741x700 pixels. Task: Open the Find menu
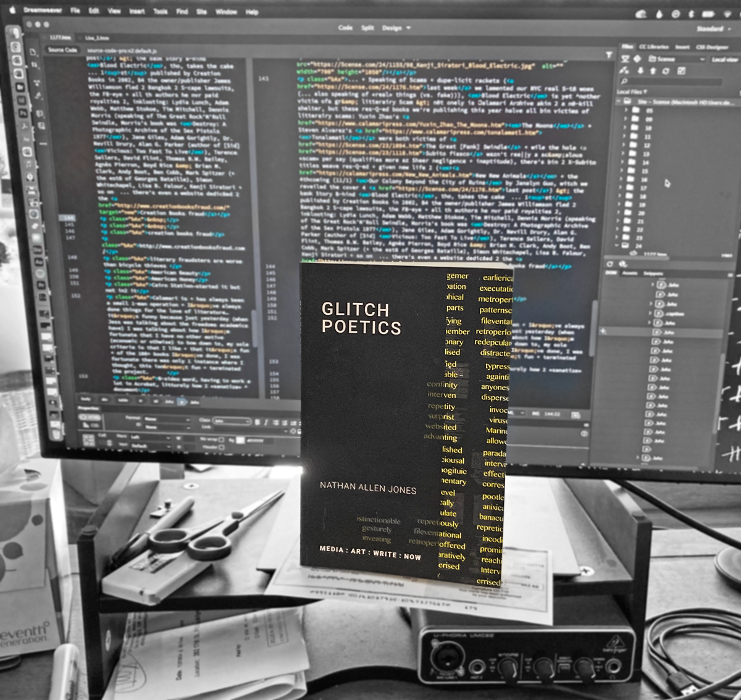(x=182, y=11)
